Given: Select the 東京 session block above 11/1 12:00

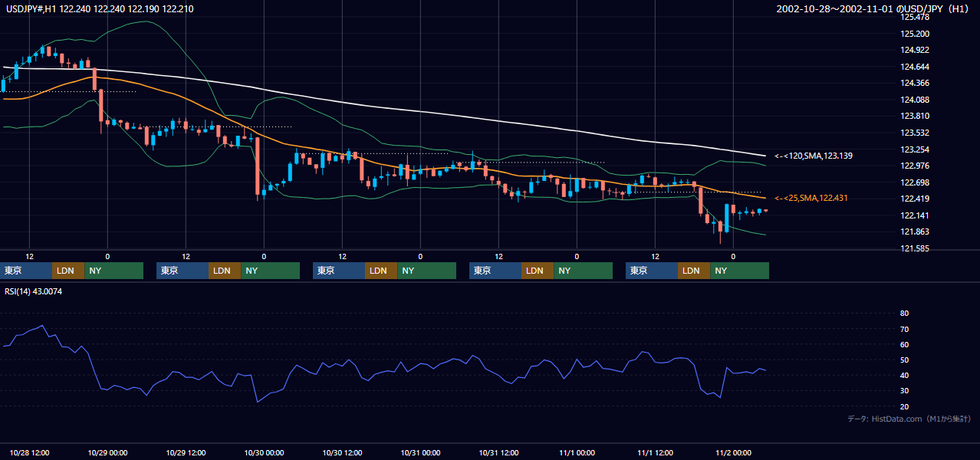Looking at the screenshot, I should (x=652, y=271).
